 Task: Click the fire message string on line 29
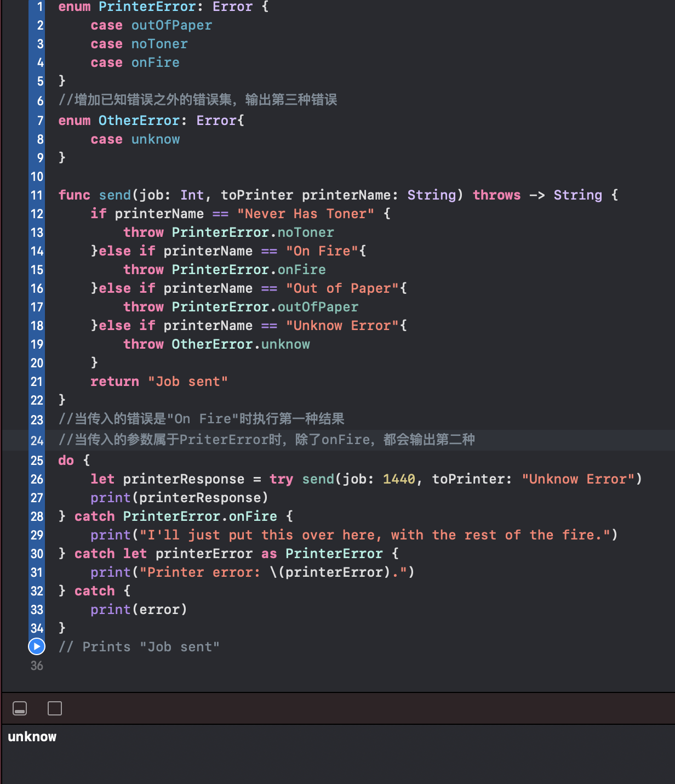coord(375,535)
